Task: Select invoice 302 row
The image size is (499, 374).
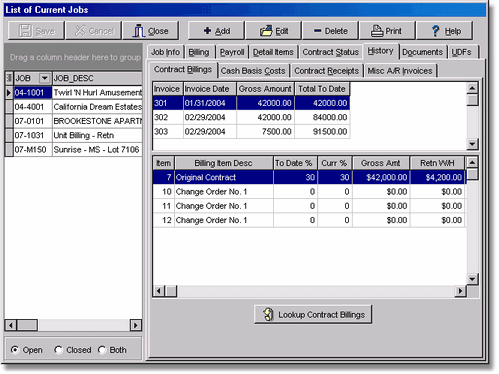Action: tap(251, 117)
